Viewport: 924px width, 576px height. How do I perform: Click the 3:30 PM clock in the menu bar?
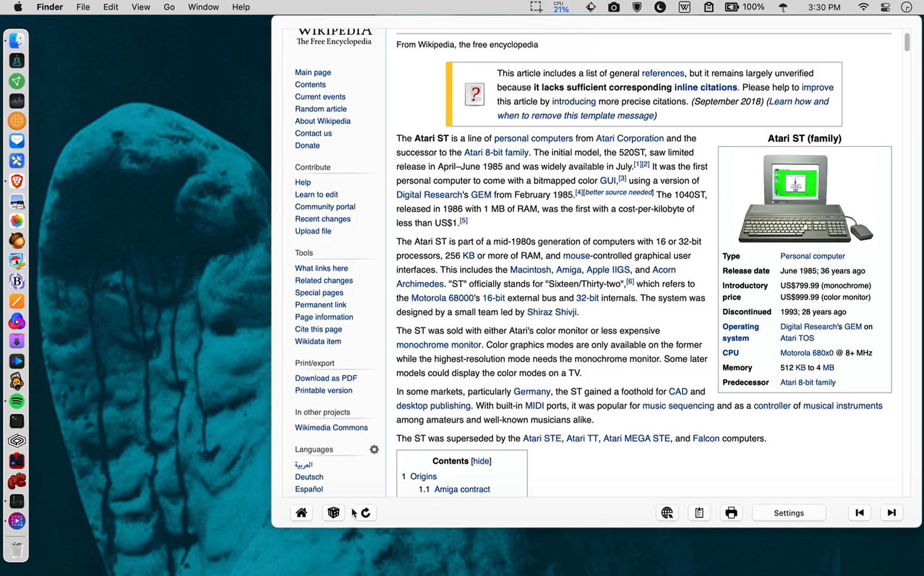(x=824, y=7)
